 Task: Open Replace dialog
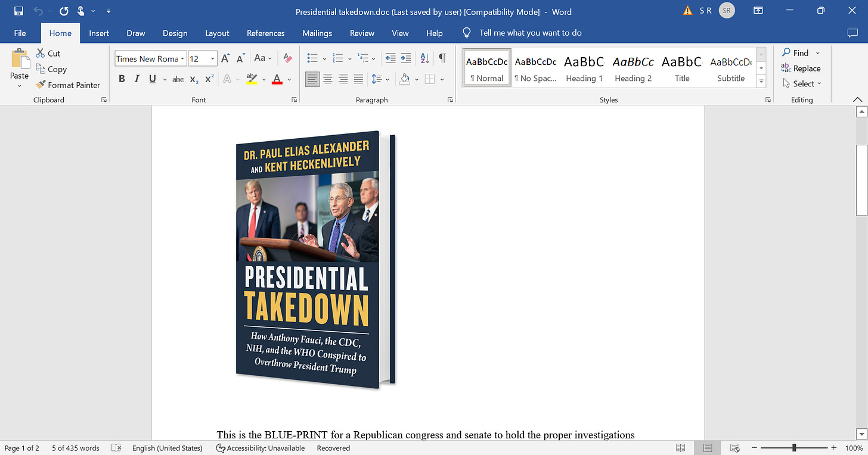(801, 68)
